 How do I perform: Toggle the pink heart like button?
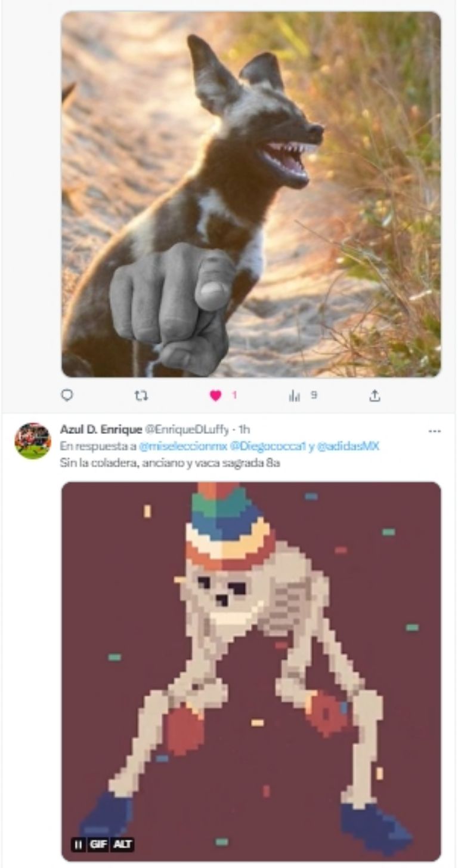pos(216,395)
